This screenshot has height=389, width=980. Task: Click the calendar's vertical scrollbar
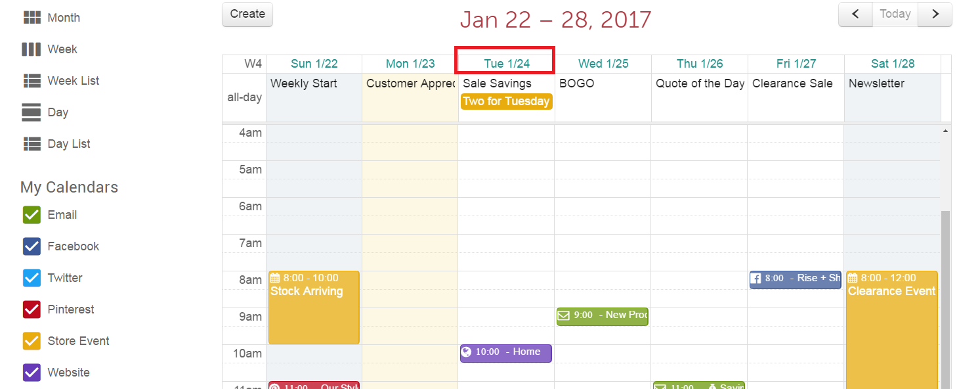[945, 296]
